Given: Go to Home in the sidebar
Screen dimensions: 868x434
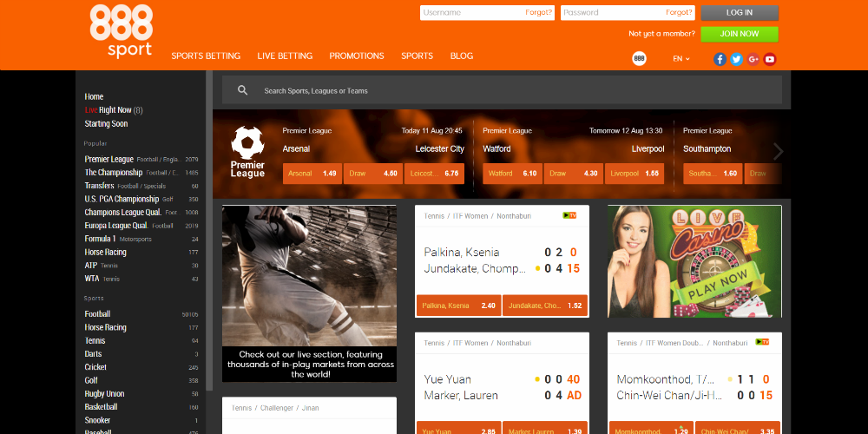Looking at the screenshot, I should tap(94, 96).
